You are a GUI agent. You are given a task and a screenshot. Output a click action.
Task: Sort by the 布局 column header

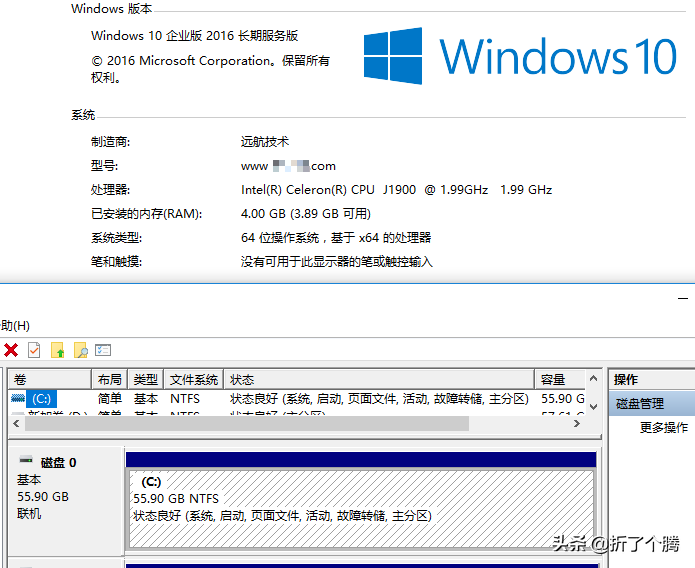109,380
